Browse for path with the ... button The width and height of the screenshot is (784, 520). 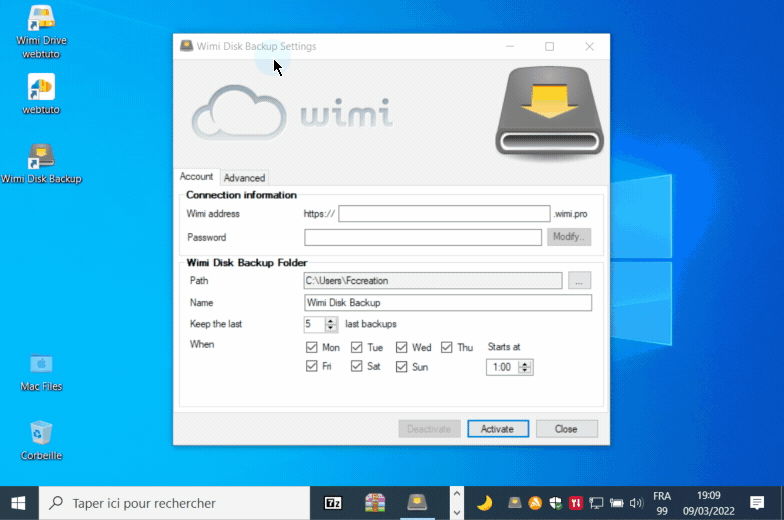click(580, 280)
